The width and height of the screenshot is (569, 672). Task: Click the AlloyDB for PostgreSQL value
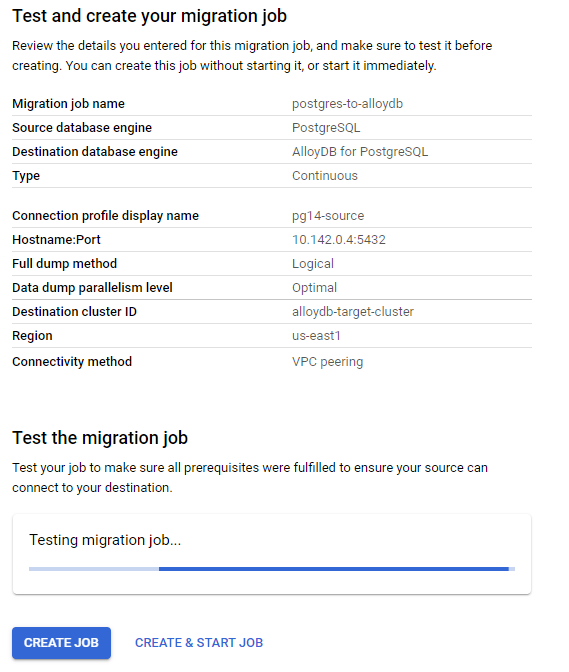[x=360, y=152]
